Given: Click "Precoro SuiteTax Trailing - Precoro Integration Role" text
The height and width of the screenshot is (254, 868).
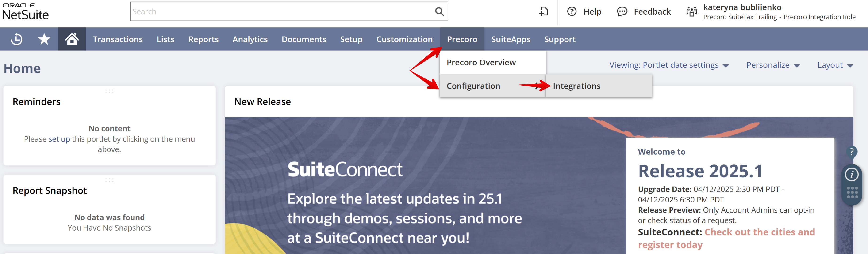Looking at the screenshot, I should point(779,17).
